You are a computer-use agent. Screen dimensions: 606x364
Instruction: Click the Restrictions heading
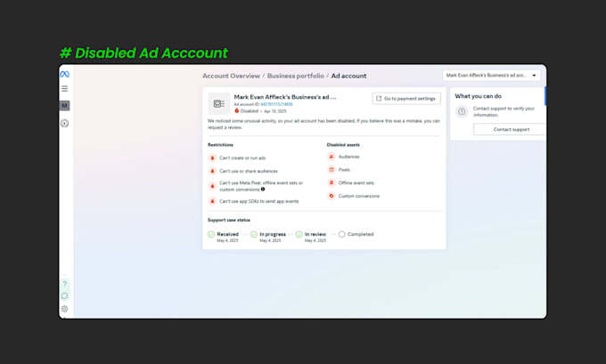click(x=220, y=145)
